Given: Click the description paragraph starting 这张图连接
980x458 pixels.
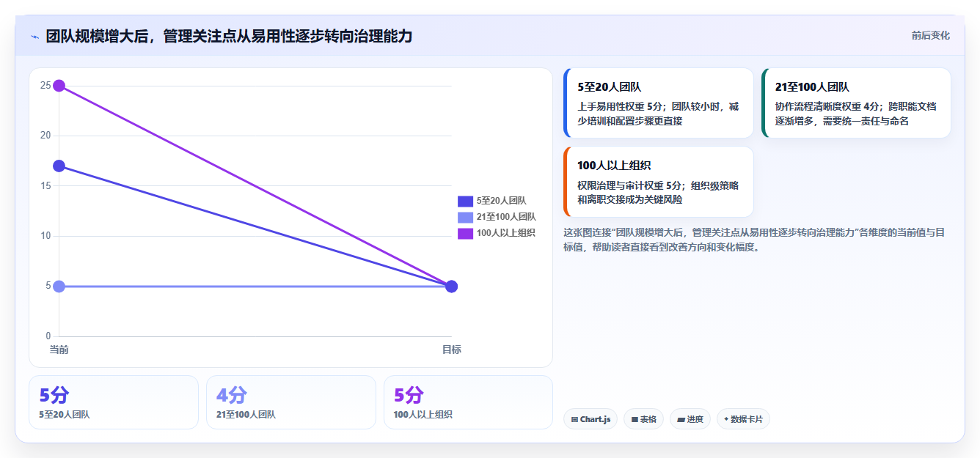Looking at the screenshot, I should pos(754,240).
